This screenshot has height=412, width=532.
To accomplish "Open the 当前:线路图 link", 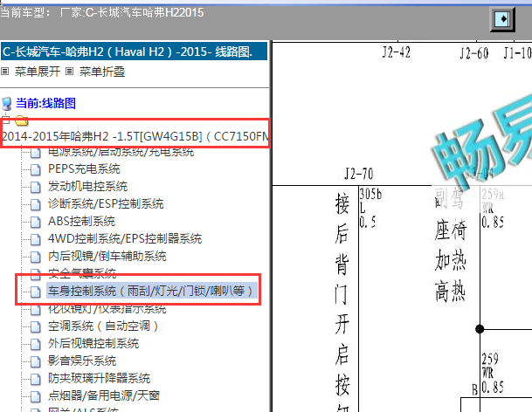I will (x=45, y=103).
